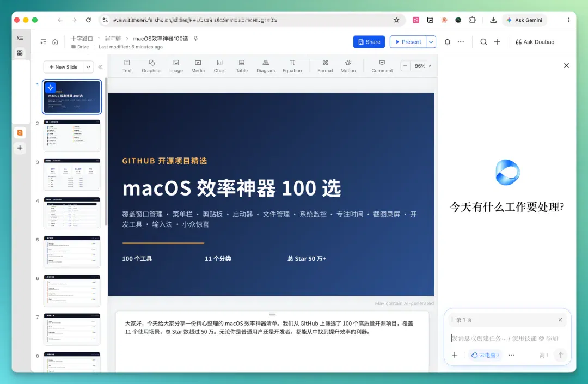
Task: Insert a Chart
Action: pyautogui.click(x=220, y=66)
